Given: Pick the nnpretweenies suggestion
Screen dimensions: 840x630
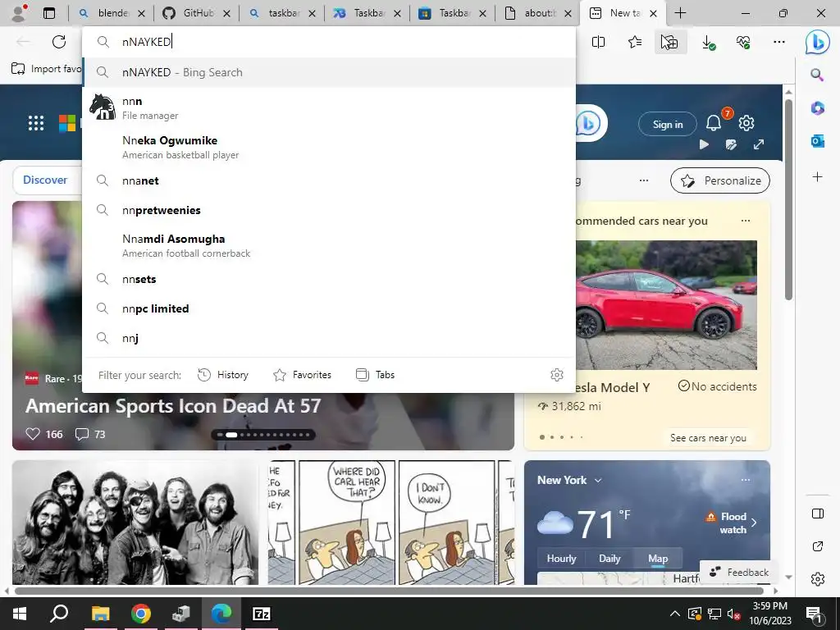Looking at the screenshot, I should coord(330,210).
